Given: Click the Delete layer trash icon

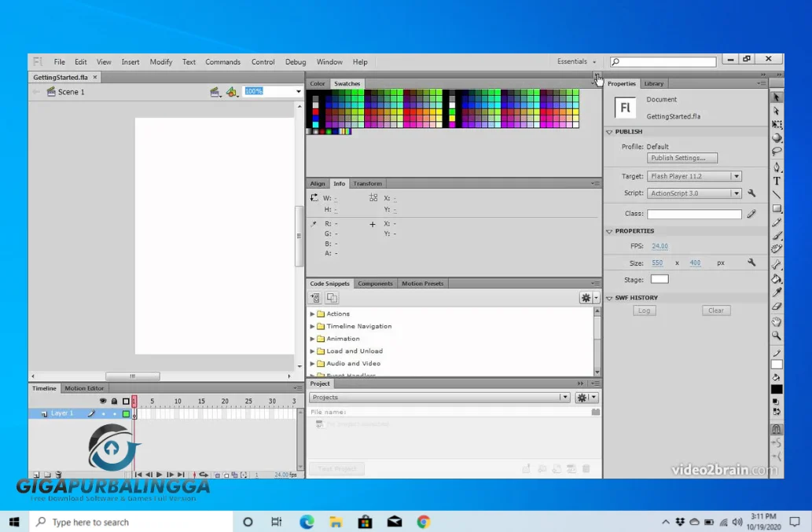Looking at the screenshot, I should point(58,474).
